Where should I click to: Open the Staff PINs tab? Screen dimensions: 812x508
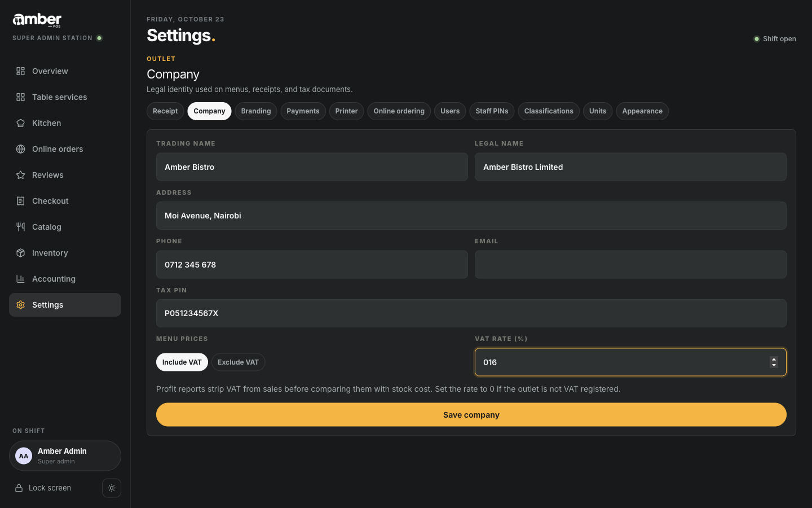[492, 111]
